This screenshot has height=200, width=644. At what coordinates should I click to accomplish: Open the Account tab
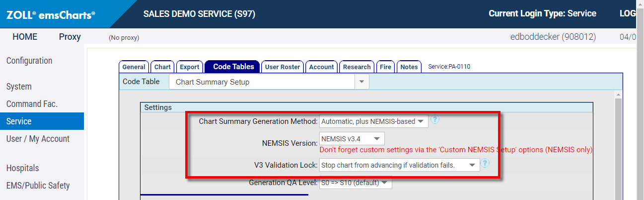coord(321,67)
